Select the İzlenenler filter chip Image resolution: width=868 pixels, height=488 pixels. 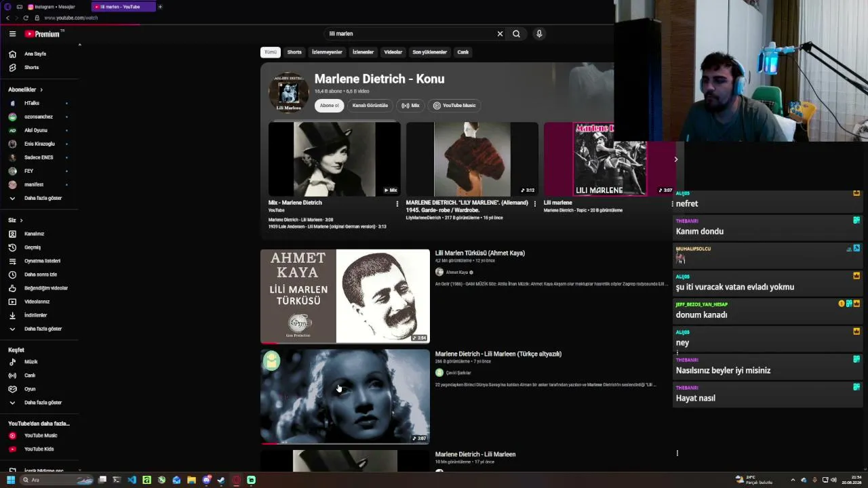(x=363, y=52)
